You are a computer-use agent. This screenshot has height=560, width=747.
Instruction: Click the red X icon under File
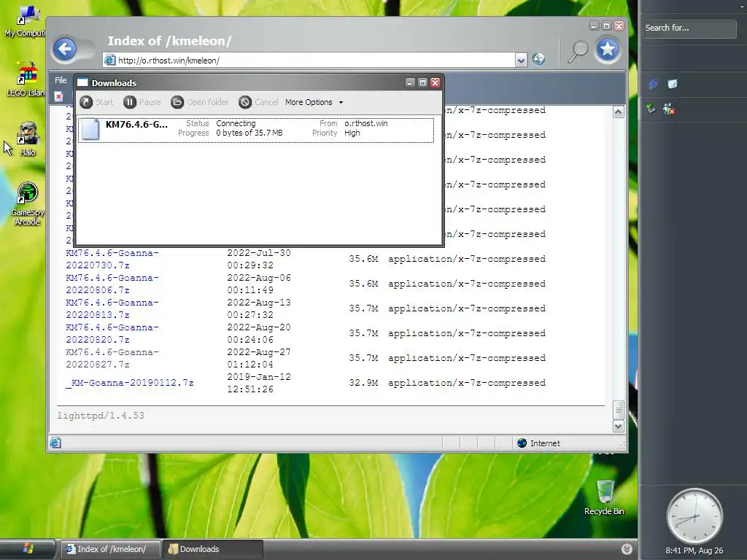pos(58,97)
